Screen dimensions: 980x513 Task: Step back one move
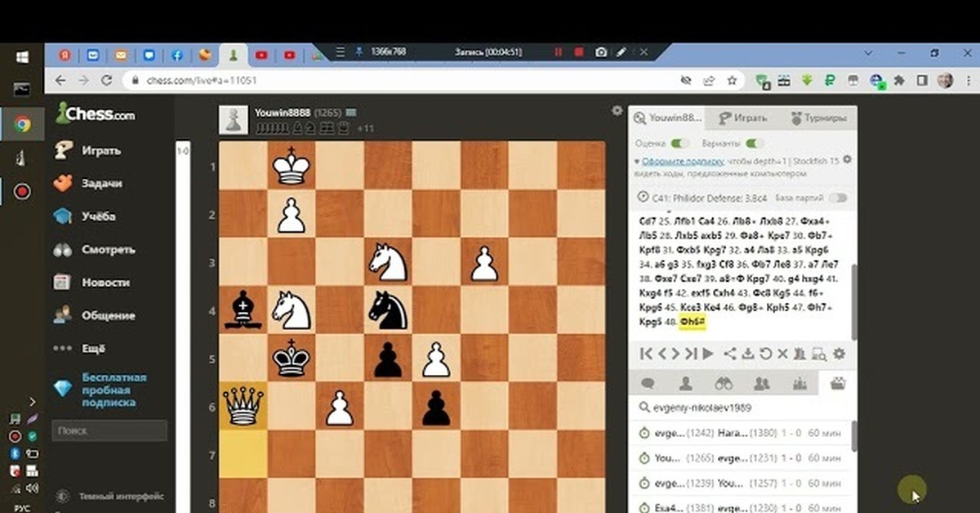(662, 355)
